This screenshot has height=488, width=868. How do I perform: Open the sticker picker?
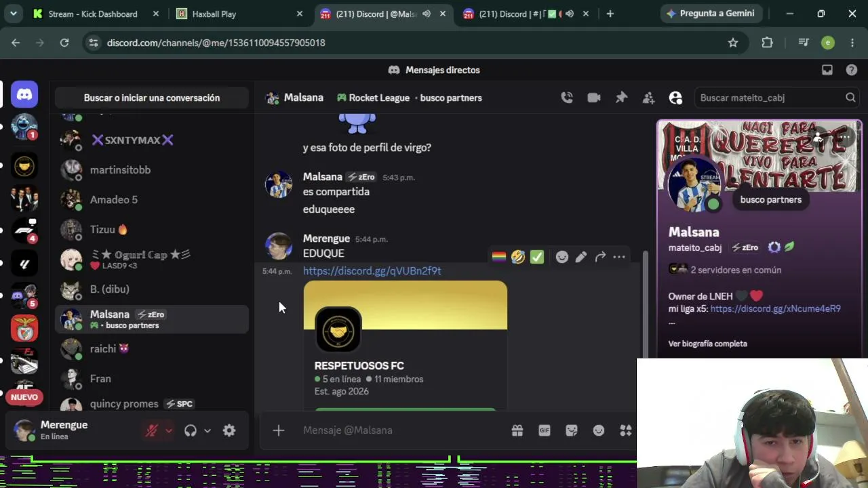[572, 430]
